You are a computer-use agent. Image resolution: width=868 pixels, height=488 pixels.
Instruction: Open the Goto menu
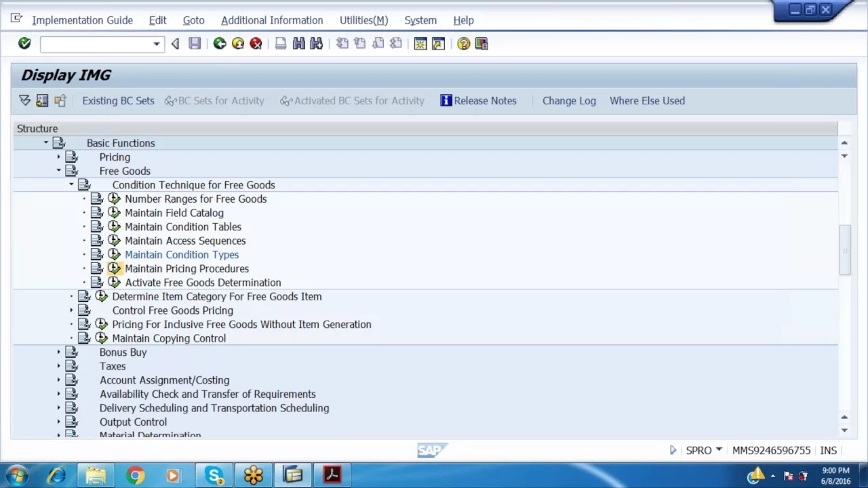click(x=193, y=20)
